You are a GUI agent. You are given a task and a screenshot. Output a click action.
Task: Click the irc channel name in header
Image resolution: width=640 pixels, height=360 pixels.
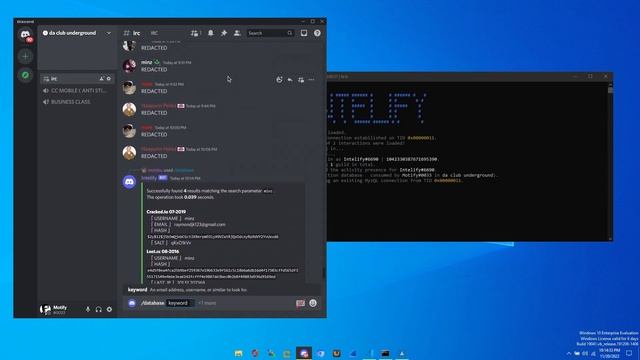click(137, 33)
